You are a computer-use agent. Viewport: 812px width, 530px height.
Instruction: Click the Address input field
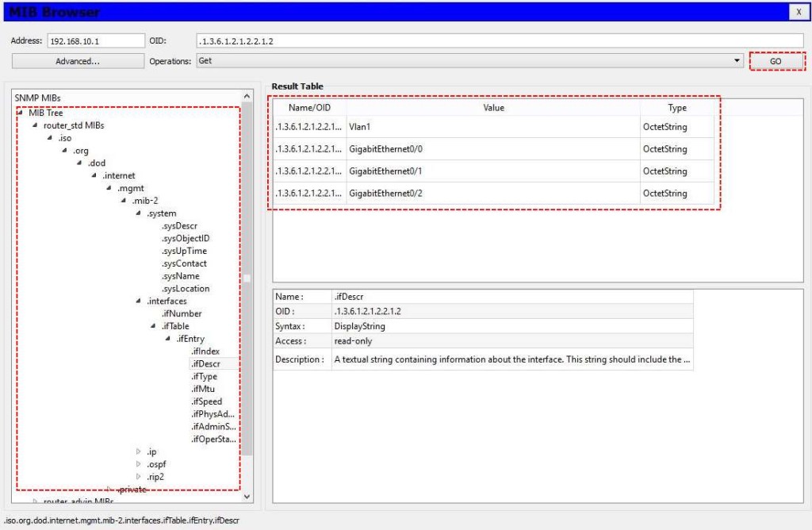coord(94,40)
